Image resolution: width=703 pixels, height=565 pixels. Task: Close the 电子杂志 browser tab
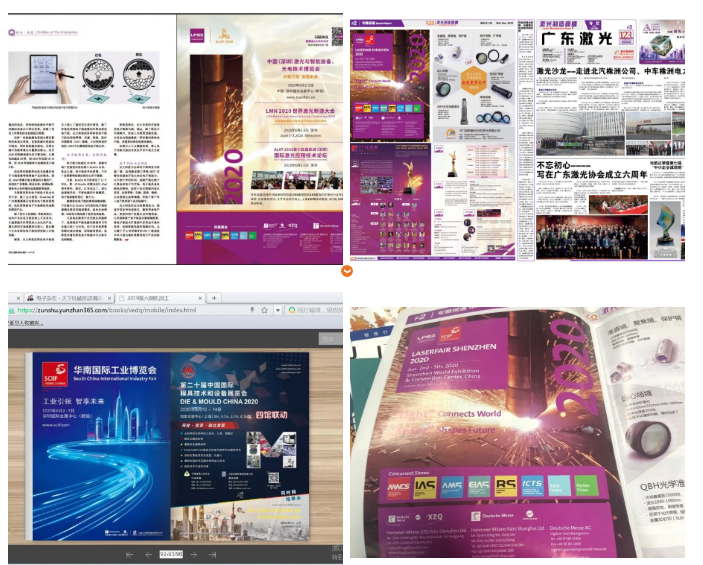pos(109,298)
